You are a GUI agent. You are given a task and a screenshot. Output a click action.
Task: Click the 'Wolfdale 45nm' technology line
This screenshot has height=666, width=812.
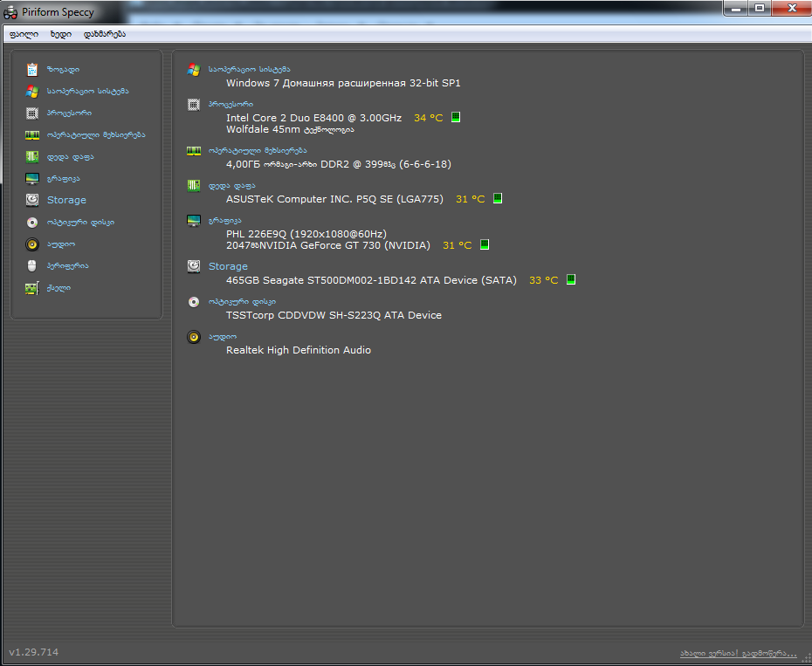290,129
